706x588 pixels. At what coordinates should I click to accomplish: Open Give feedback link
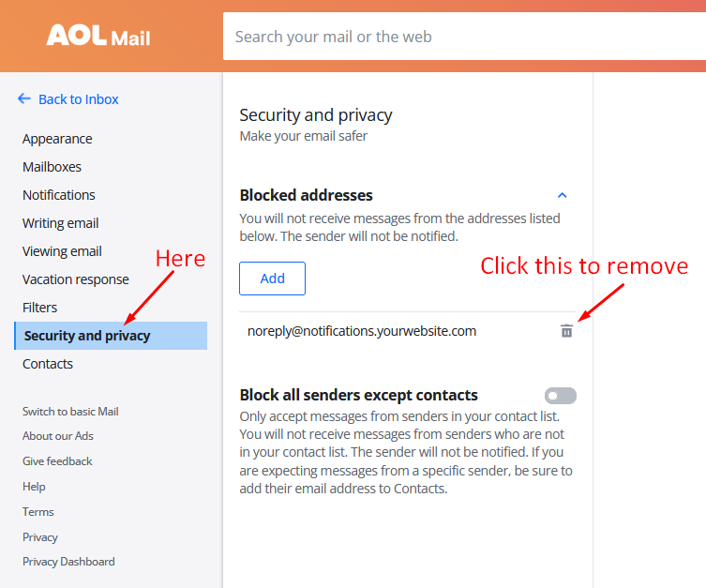point(57,461)
